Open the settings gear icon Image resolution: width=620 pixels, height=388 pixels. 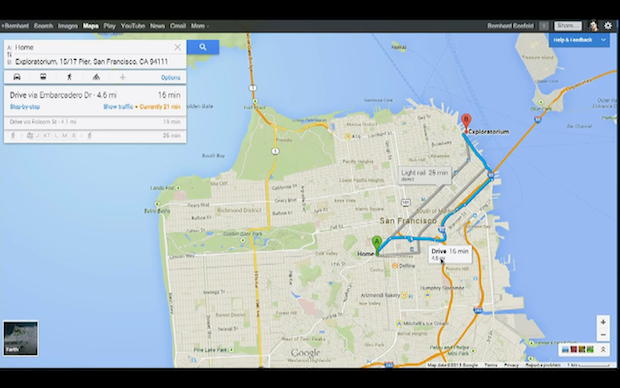pyautogui.click(x=608, y=26)
